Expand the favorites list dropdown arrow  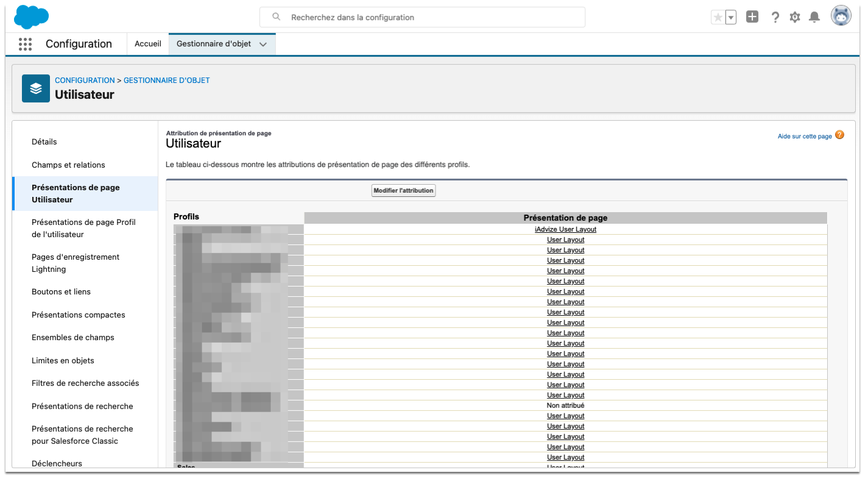730,18
